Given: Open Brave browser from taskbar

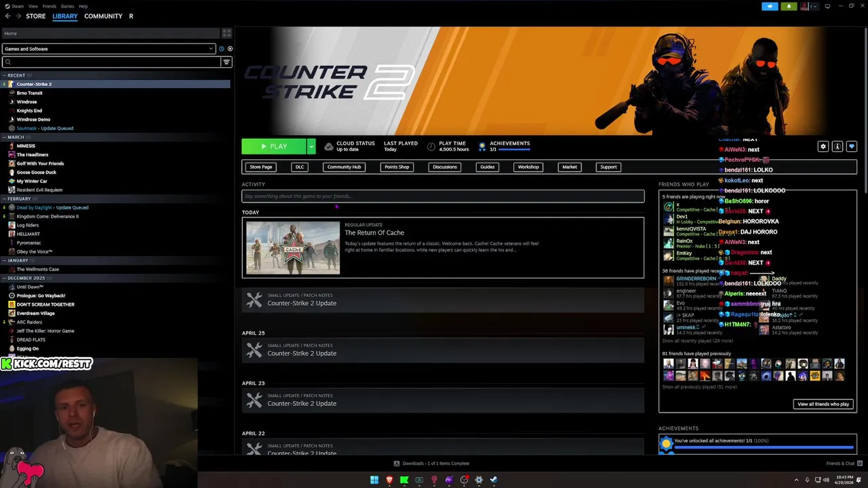Looking at the screenshot, I should point(389,480).
